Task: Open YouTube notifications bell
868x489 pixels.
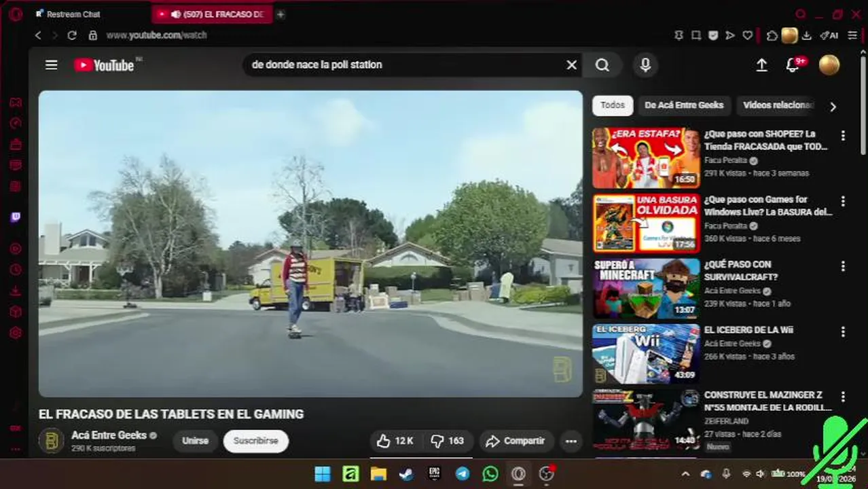Action: tap(793, 65)
